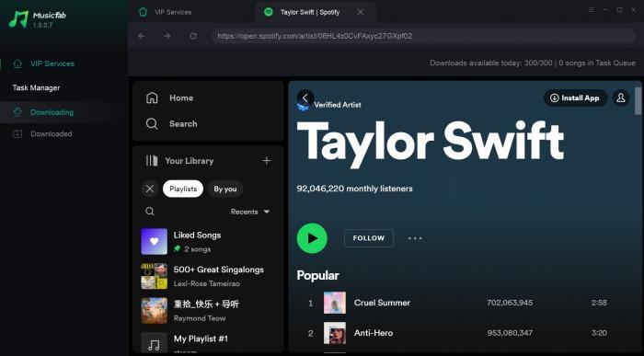Go back with the browser back arrow
Viewport: 644px width, 356px height.
pyautogui.click(x=142, y=36)
